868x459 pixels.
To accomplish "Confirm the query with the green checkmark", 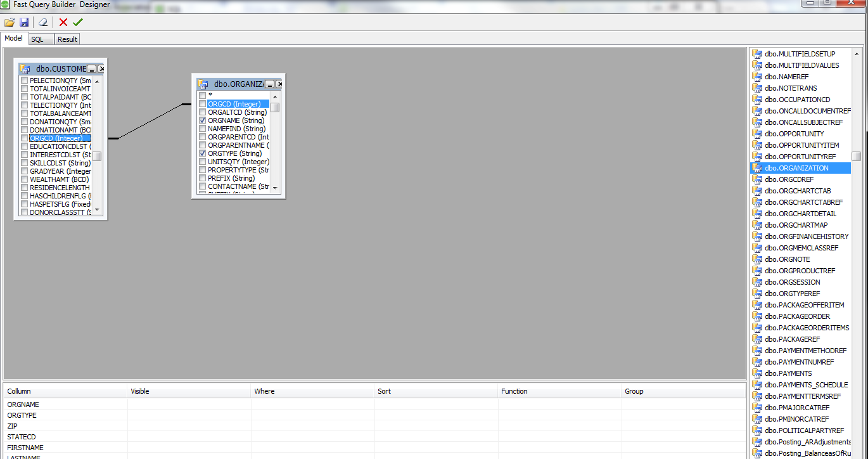I will click(78, 22).
